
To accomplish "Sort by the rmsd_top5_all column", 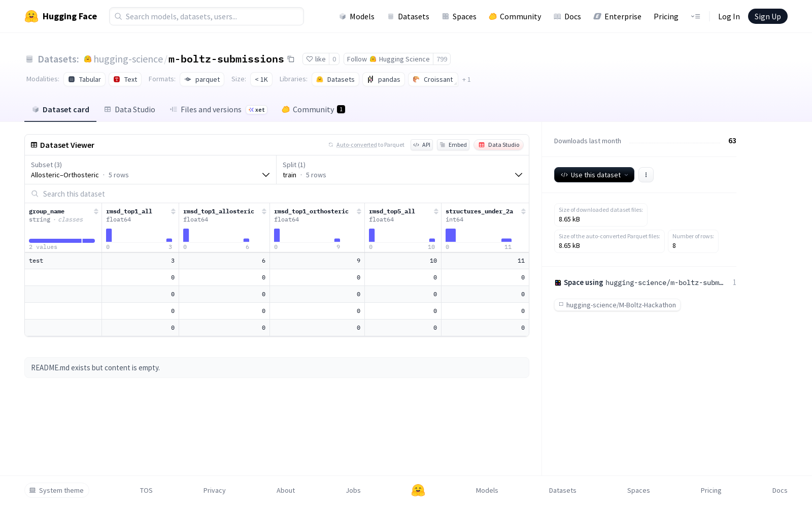I will pyautogui.click(x=436, y=211).
